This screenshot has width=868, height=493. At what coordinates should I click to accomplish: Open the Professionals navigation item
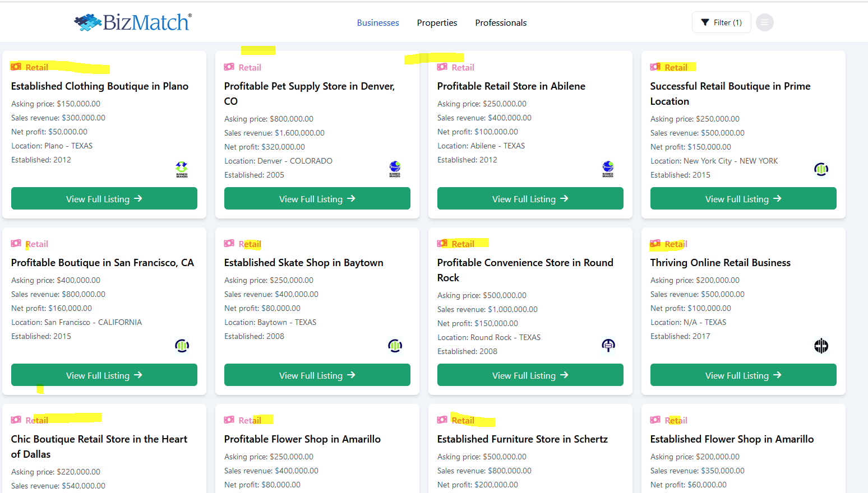coord(501,23)
